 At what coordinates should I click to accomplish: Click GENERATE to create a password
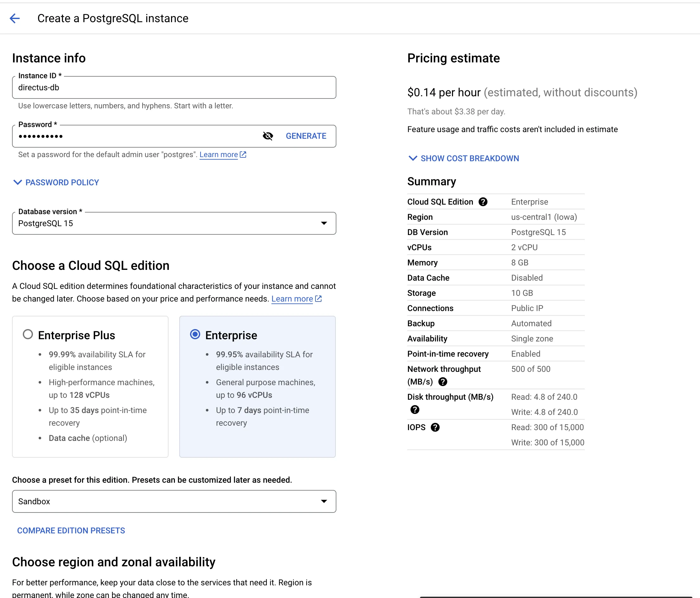coord(306,136)
